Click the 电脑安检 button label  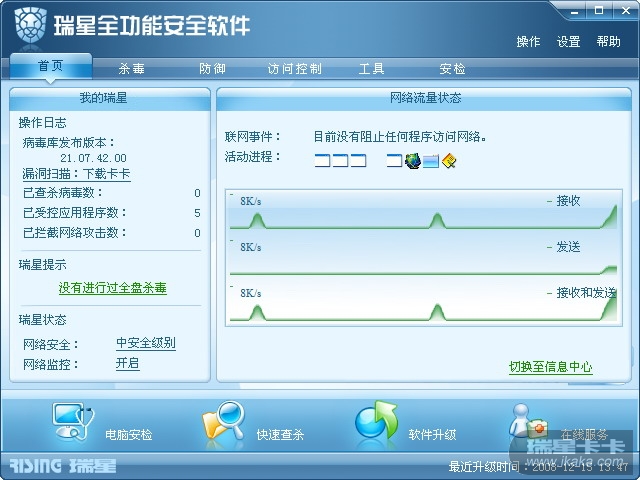(x=129, y=435)
